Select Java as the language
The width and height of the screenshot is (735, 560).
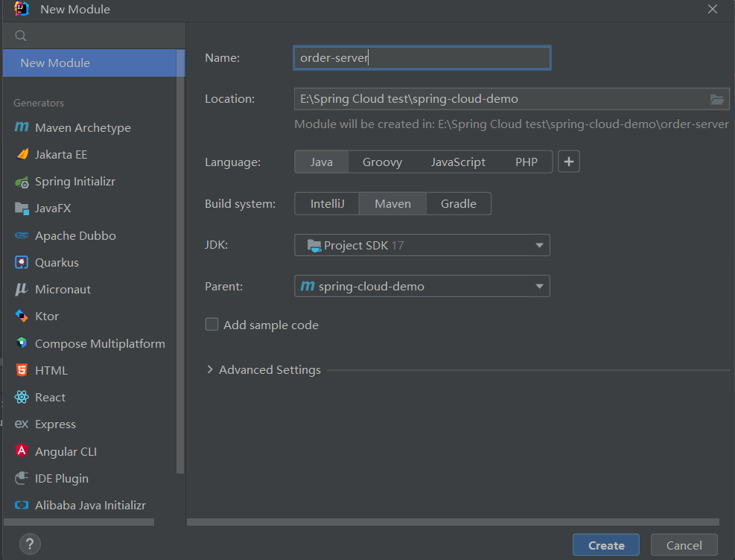pos(322,162)
